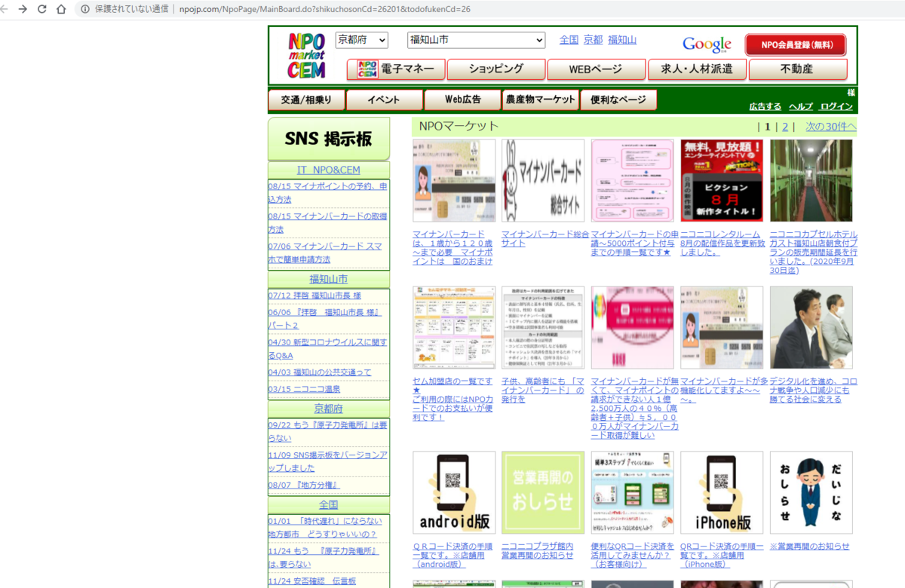Click ニコニコレンタルーム 8月の配信作品 link
This screenshot has width=905, height=588.
coord(724,243)
